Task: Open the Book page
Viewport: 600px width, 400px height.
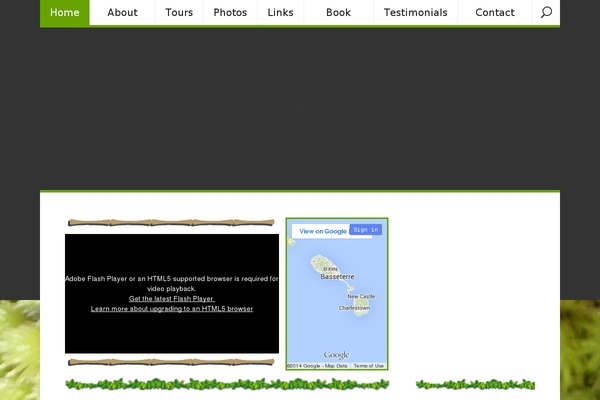Action: [x=338, y=13]
